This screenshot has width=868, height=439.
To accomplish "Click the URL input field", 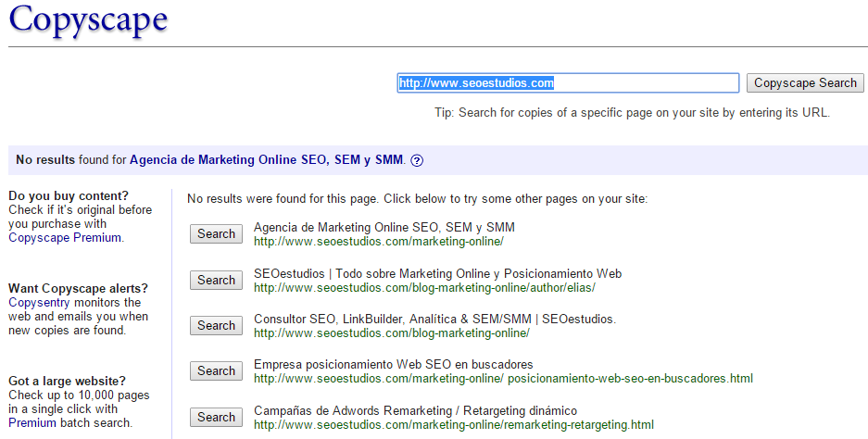I will coord(568,83).
